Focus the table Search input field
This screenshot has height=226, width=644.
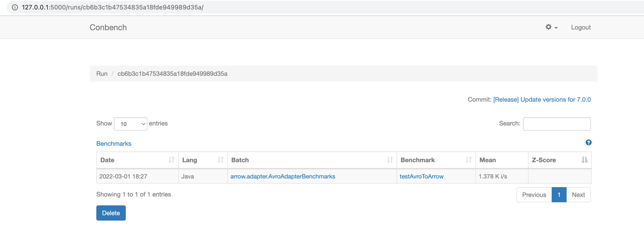(x=557, y=124)
